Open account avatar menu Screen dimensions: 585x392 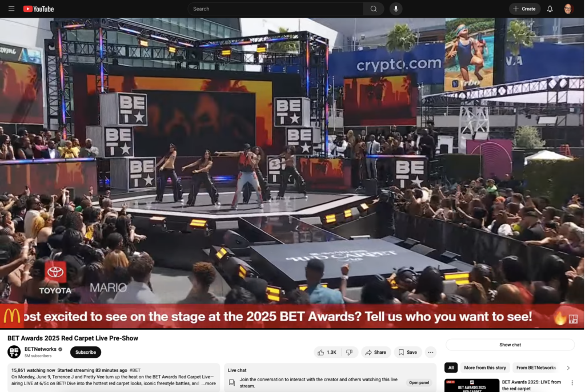(x=568, y=9)
